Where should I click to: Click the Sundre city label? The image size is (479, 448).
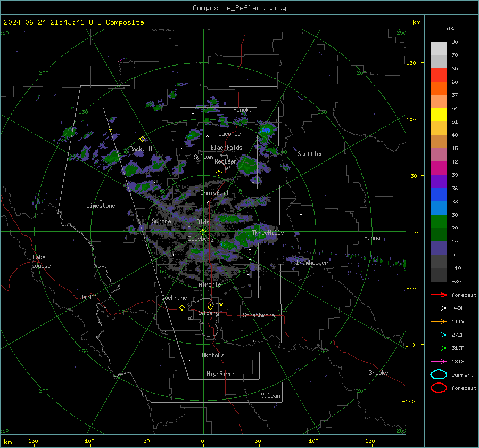[x=161, y=221]
